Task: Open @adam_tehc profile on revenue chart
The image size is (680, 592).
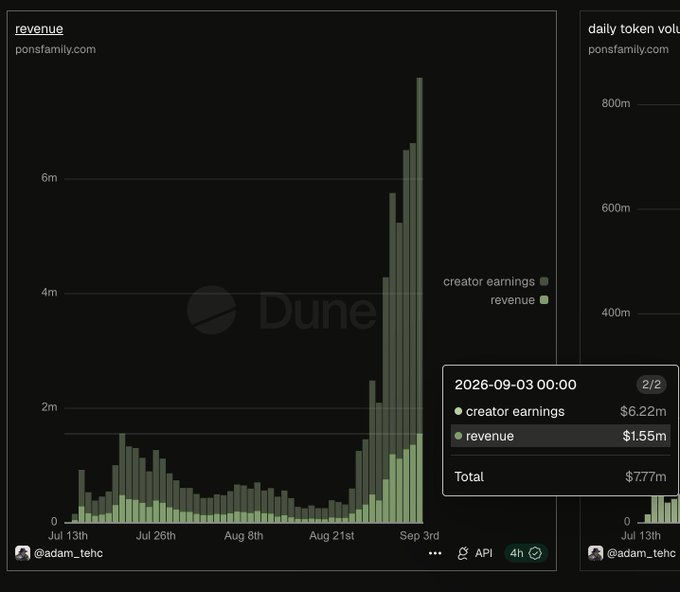Action: tap(68, 553)
